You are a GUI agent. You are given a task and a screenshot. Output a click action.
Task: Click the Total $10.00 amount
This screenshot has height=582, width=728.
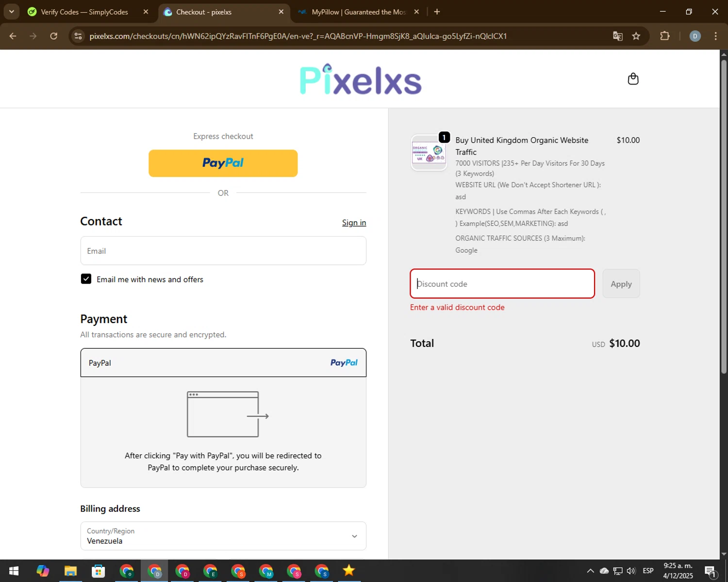624,343
